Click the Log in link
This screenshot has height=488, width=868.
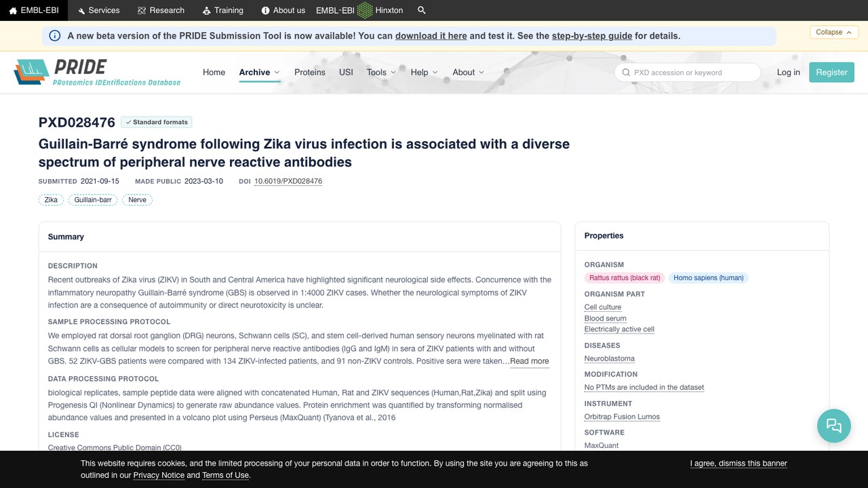788,72
